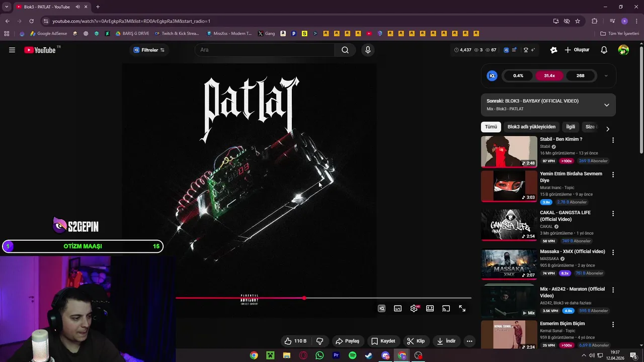Toggle subtitles in the video player
644x362 pixels.
[x=397, y=308]
